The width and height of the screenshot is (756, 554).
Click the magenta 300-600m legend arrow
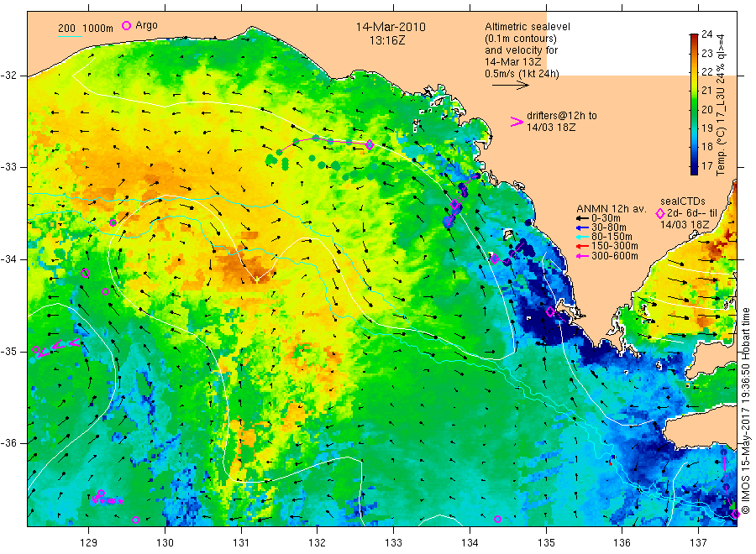(582, 256)
